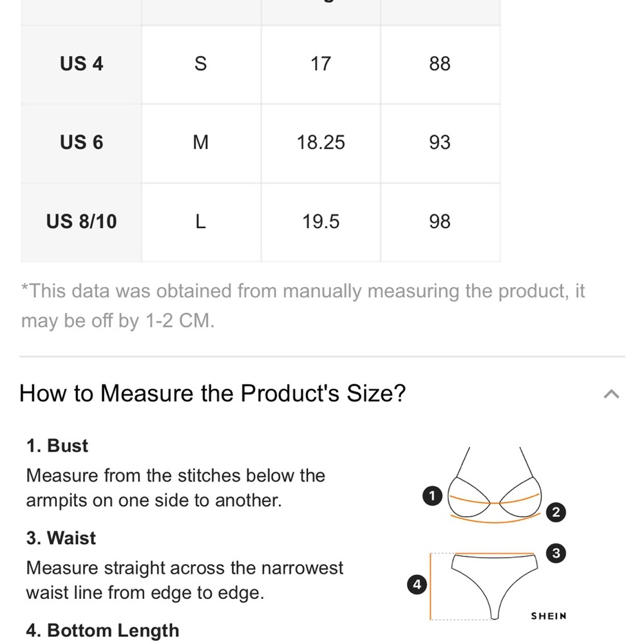Click the 4. Bottom Length heading
The height and width of the screenshot is (644, 644).
(102, 630)
